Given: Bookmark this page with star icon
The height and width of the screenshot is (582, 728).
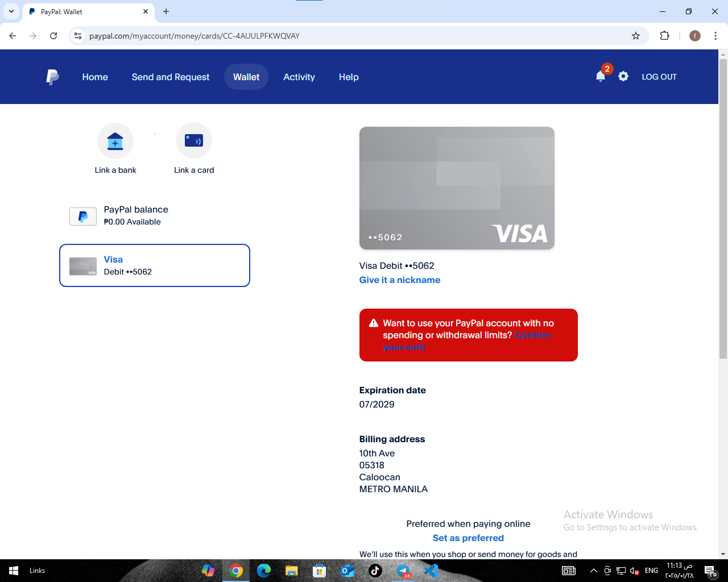Looking at the screenshot, I should click(x=636, y=36).
